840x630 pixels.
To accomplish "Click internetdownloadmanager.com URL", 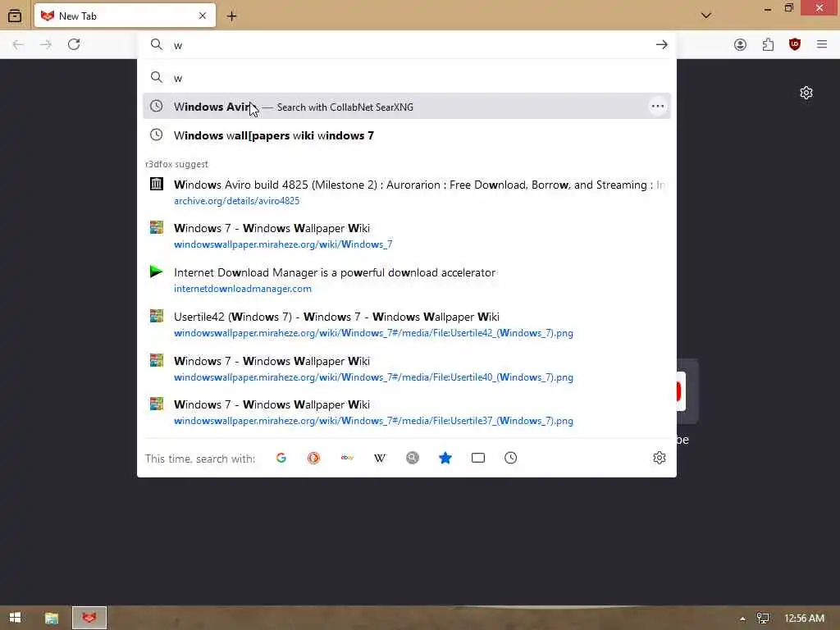I will [243, 289].
